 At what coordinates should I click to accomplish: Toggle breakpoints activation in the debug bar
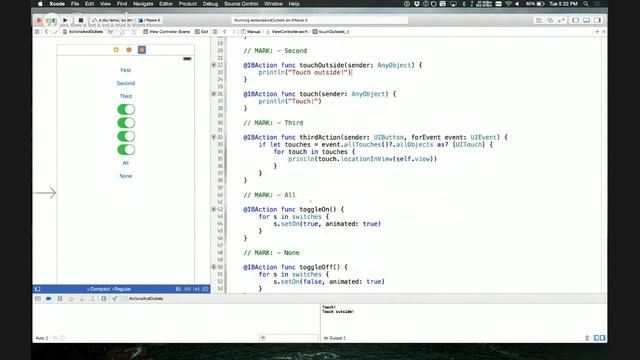[x=49, y=299]
